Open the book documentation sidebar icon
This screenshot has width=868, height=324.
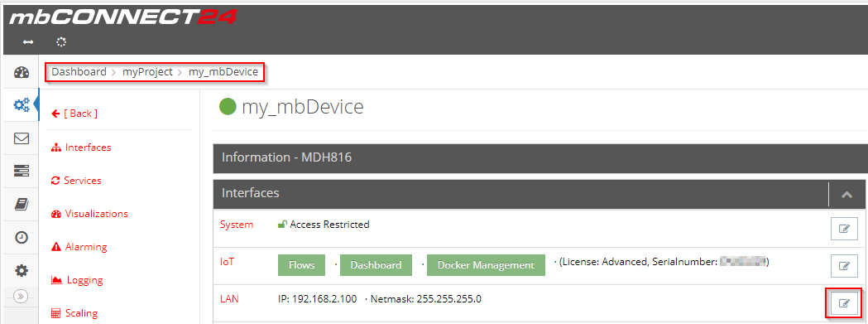tap(21, 205)
